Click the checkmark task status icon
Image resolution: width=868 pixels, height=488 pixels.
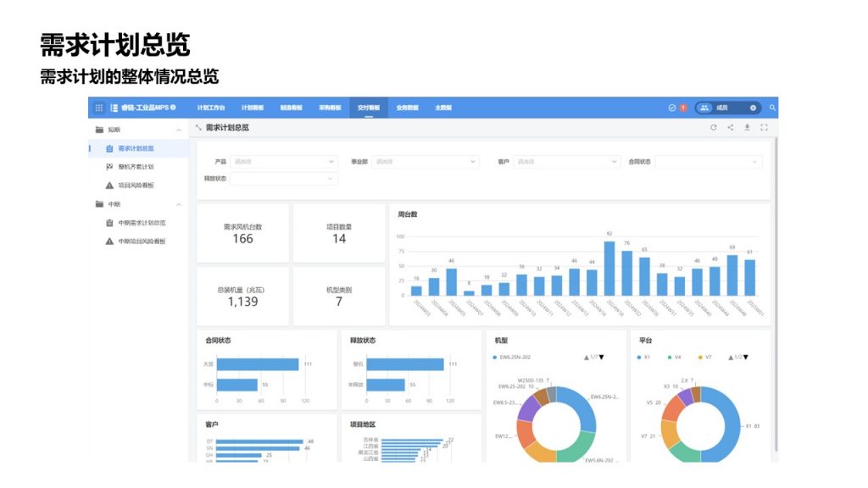pyautogui.click(x=672, y=108)
